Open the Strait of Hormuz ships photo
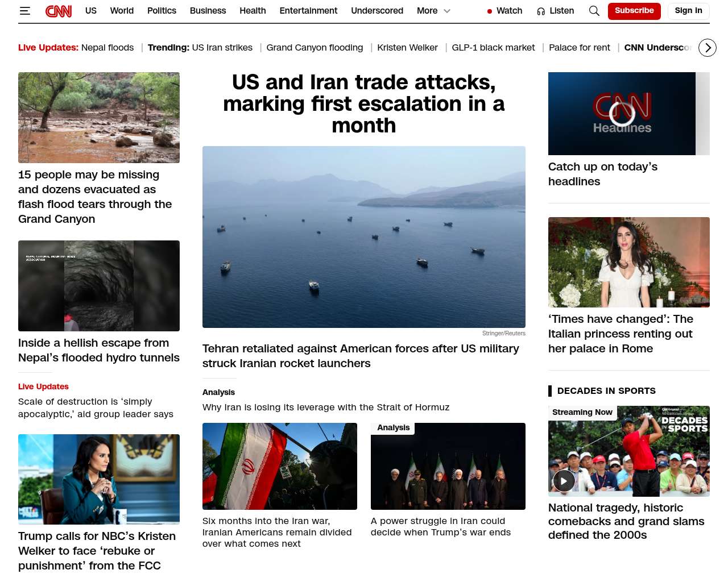The height and width of the screenshot is (582, 728). 364,237
